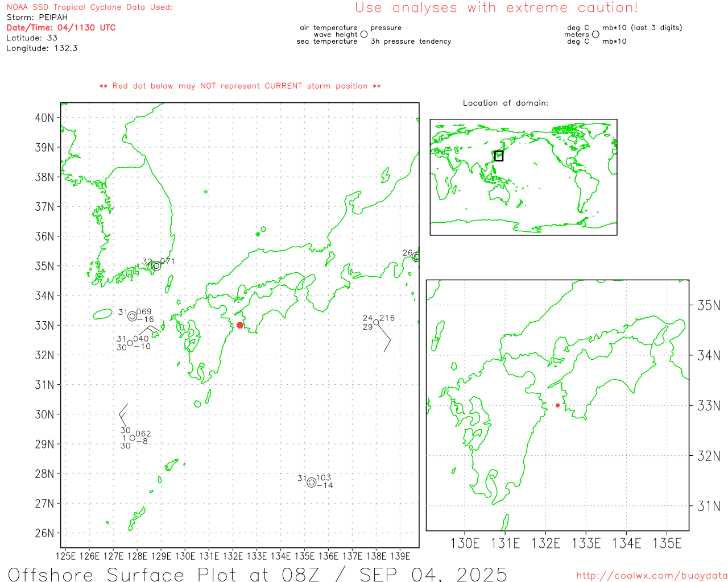This screenshot has height=582, width=728.
Task: Click the 'Storm: PEIPAH' line
Action: pyautogui.click(x=37, y=18)
